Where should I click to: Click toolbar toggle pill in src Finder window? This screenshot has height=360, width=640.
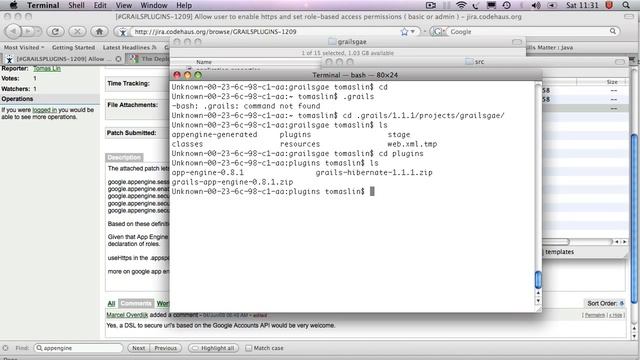(620, 62)
